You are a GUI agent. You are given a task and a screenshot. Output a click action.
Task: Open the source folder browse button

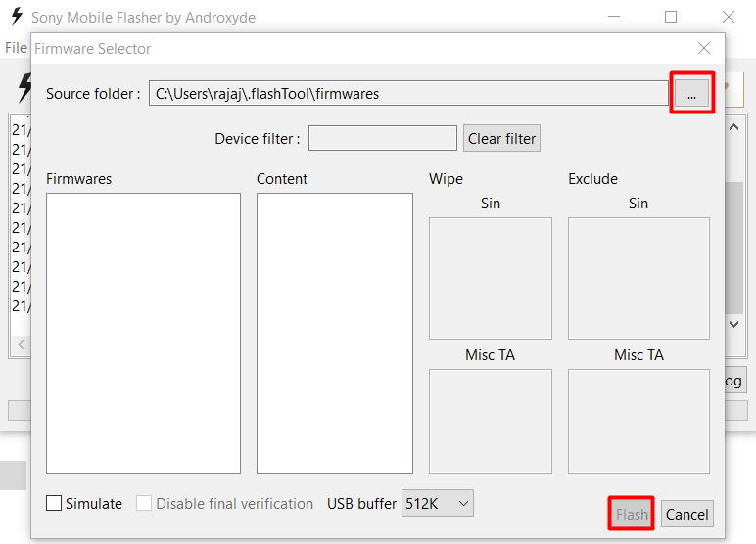point(691,94)
